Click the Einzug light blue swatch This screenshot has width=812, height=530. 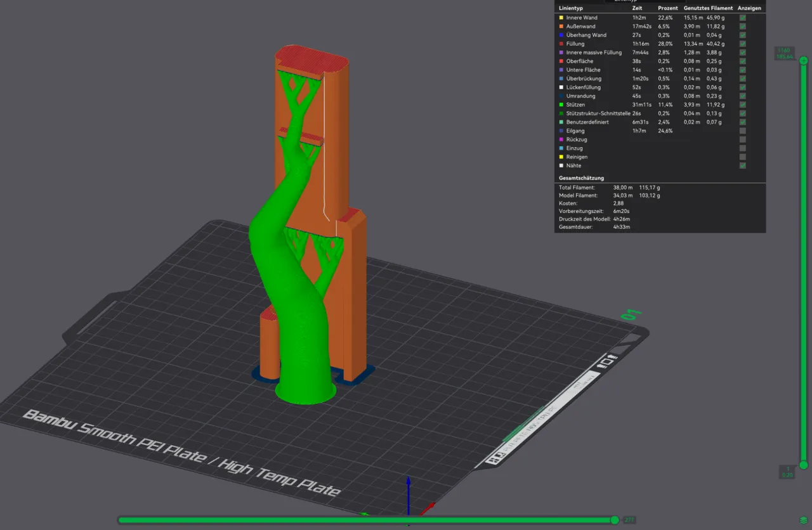[x=561, y=148]
